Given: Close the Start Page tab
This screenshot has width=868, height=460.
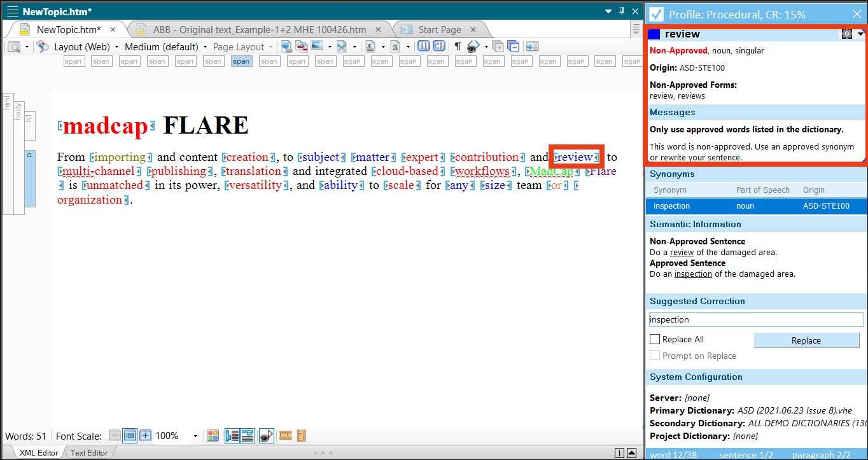Looking at the screenshot, I should click(x=473, y=29).
